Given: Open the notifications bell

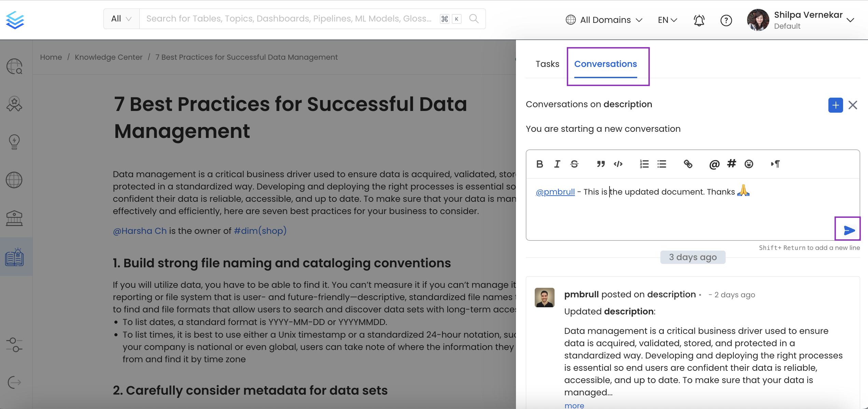Looking at the screenshot, I should coord(699,20).
